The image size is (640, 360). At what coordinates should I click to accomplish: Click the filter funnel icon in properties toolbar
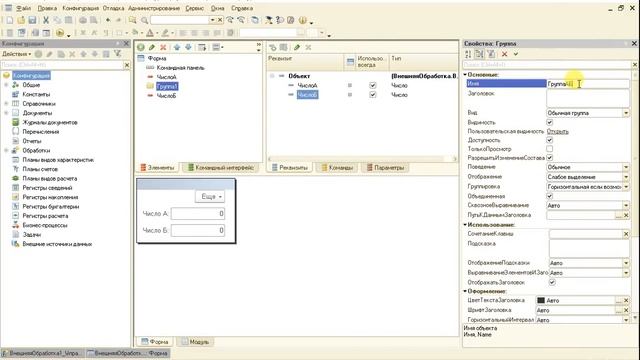point(491,54)
